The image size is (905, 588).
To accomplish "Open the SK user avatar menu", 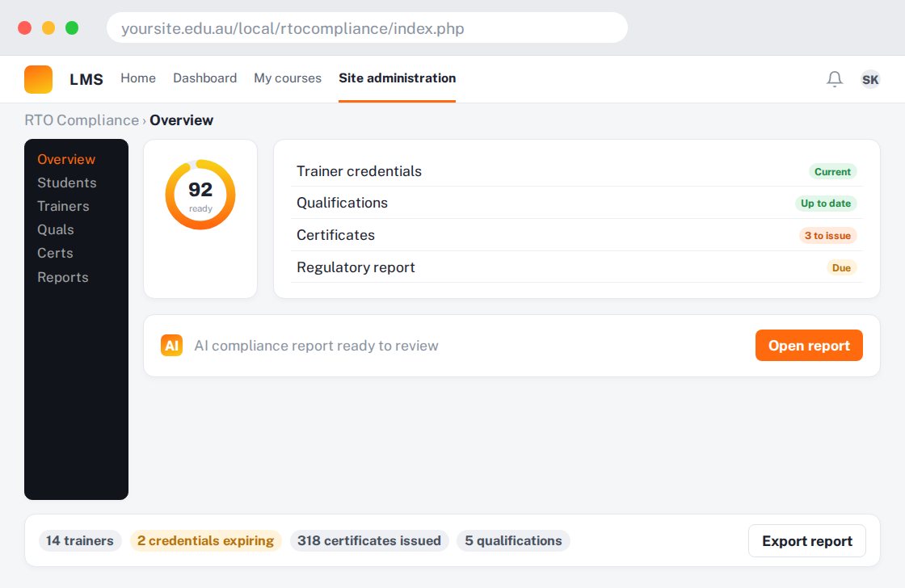I will tap(870, 79).
